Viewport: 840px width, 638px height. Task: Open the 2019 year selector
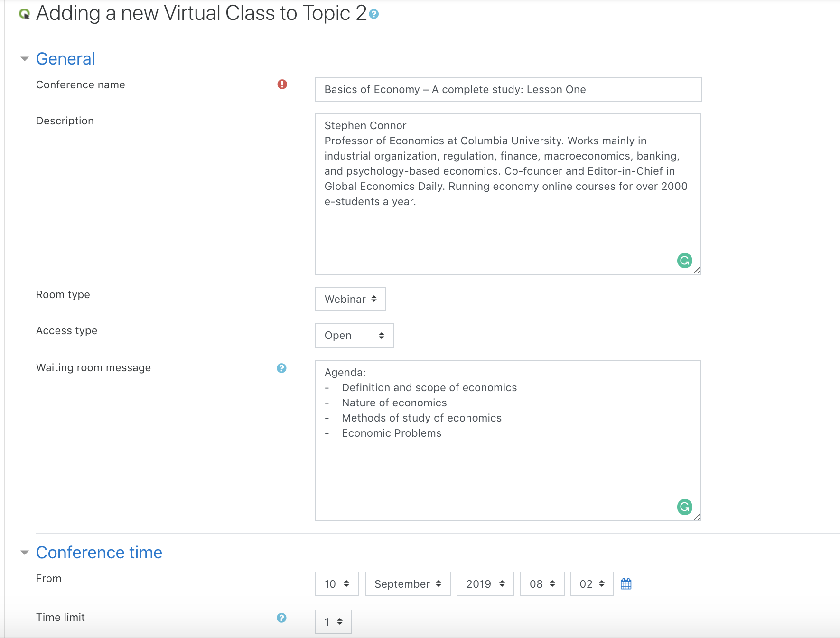pyautogui.click(x=485, y=583)
